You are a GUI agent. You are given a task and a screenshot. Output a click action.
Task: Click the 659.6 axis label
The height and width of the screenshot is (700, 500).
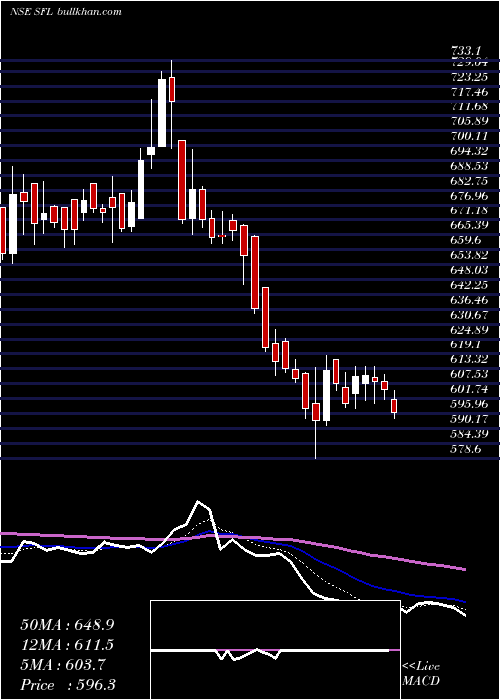[x=466, y=240]
